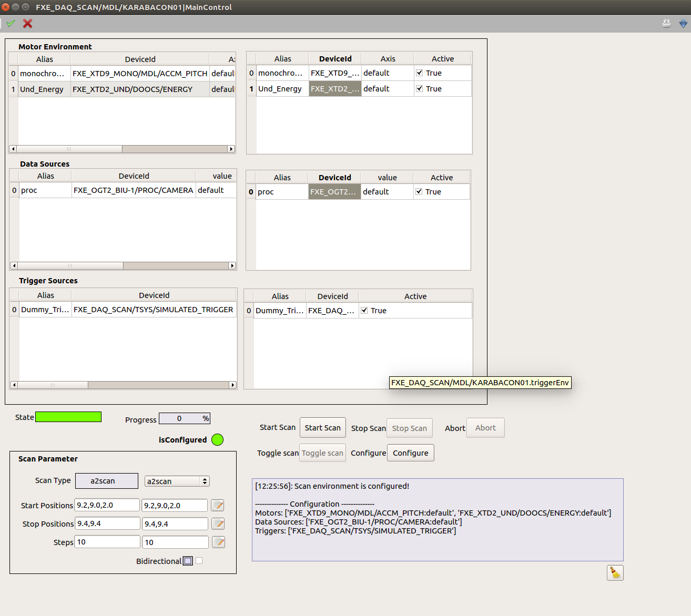Click the scan environment configured log message

coord(332,486)
